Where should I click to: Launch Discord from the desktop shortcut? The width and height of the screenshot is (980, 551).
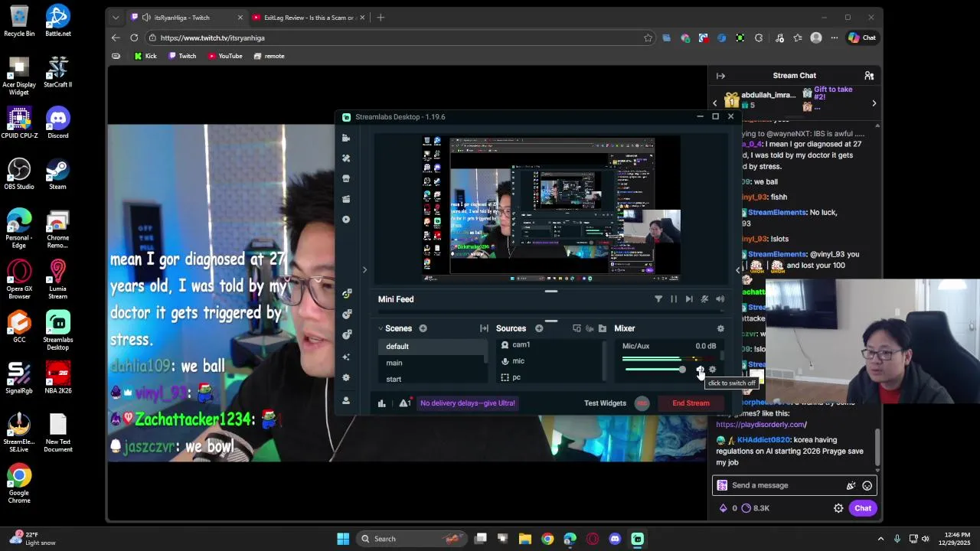click(x=57, y=122)
